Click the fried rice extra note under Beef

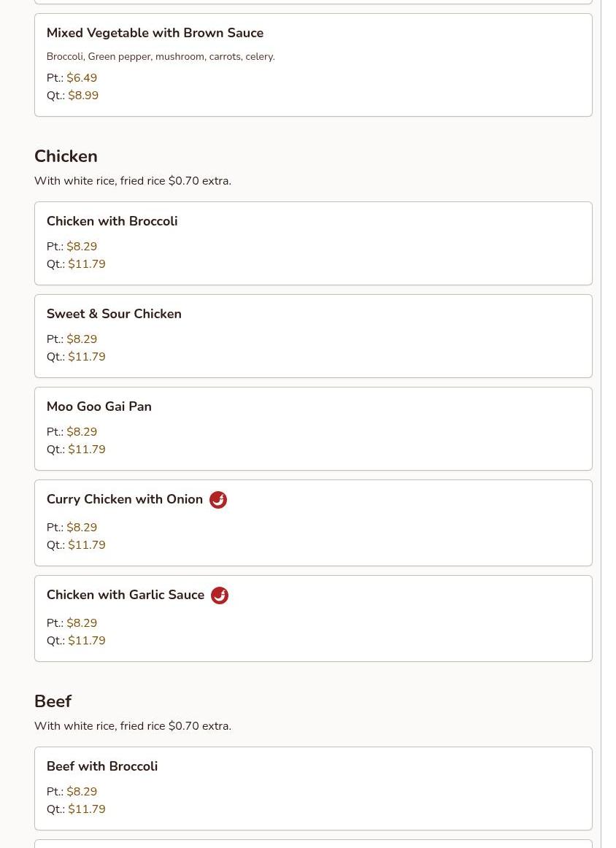tap(133, 726)
